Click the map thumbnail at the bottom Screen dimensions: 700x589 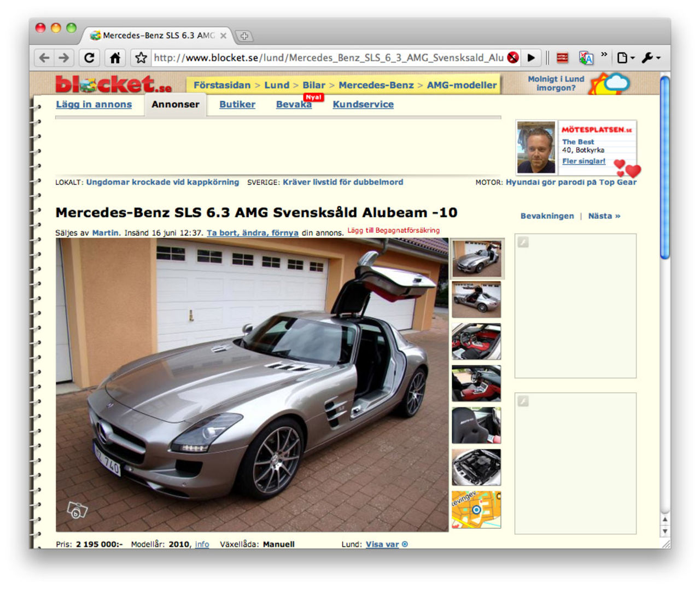[x=476, y=509]
